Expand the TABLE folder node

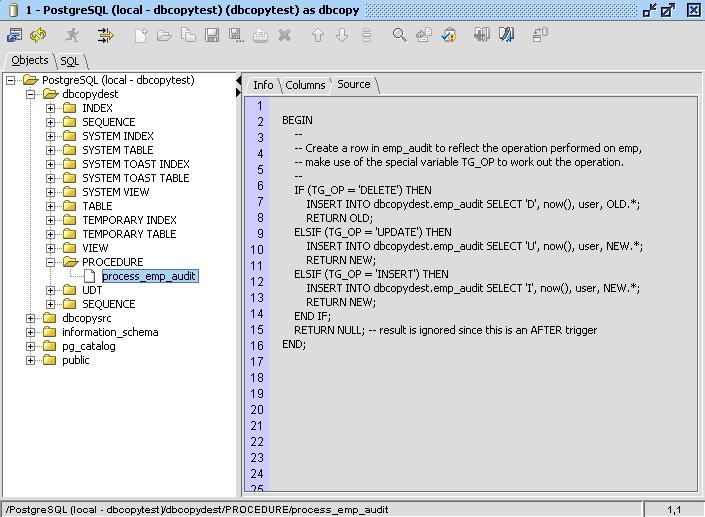coord(51,206)
